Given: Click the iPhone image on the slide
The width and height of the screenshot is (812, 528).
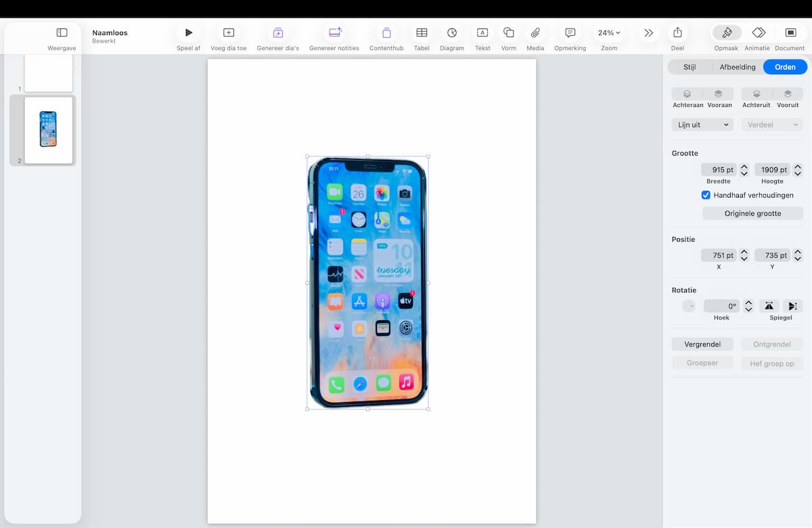Looking at the screenshot, I should click(x=367, y=282).
